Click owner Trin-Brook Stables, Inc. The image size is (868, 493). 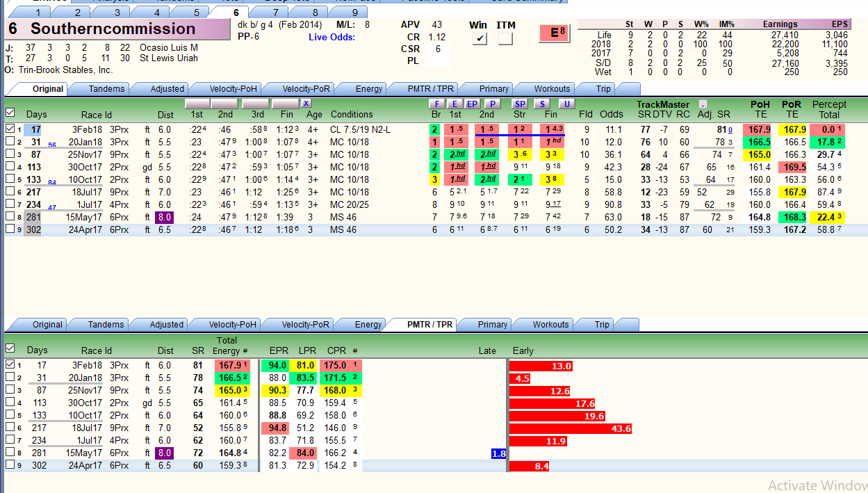65,70
